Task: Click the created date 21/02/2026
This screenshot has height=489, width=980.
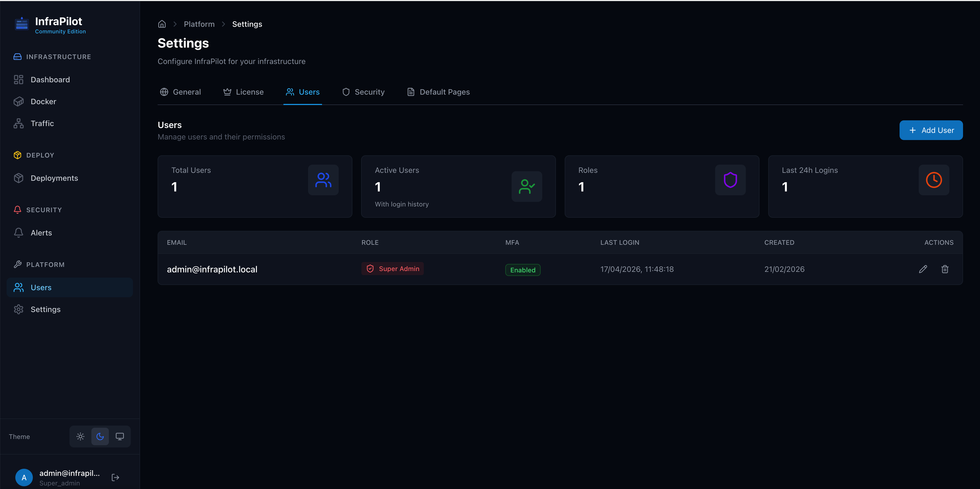Action: (x=784, y=269)
